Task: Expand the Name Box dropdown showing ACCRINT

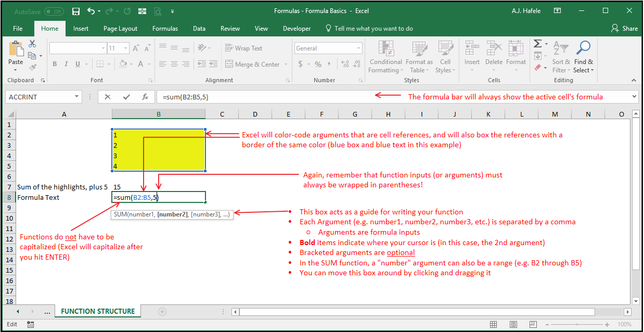Action: 77,97
